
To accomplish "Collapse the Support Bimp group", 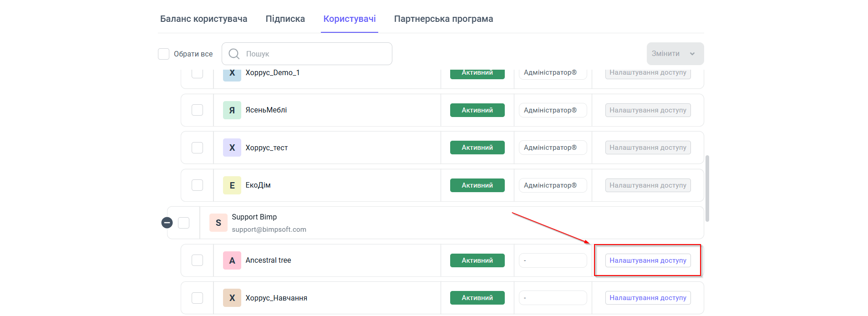I will coord(167,223).
